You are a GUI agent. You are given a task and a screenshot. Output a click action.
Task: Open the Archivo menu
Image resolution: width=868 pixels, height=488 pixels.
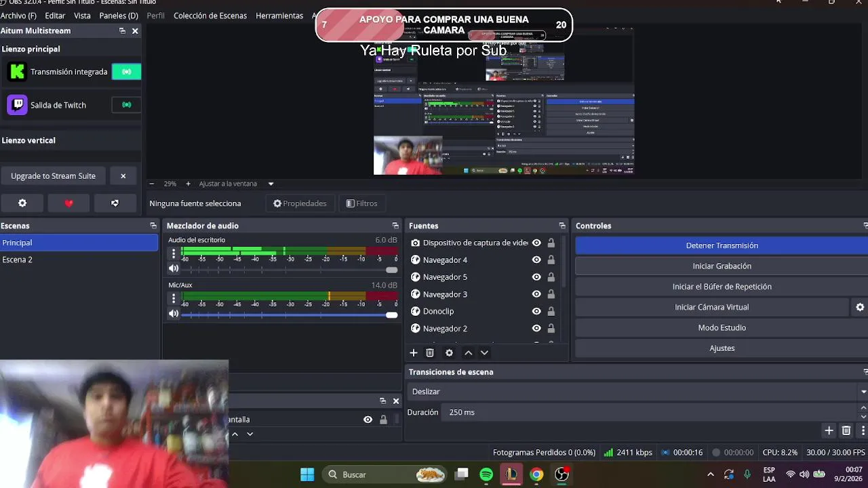click(x=19, y=16)
